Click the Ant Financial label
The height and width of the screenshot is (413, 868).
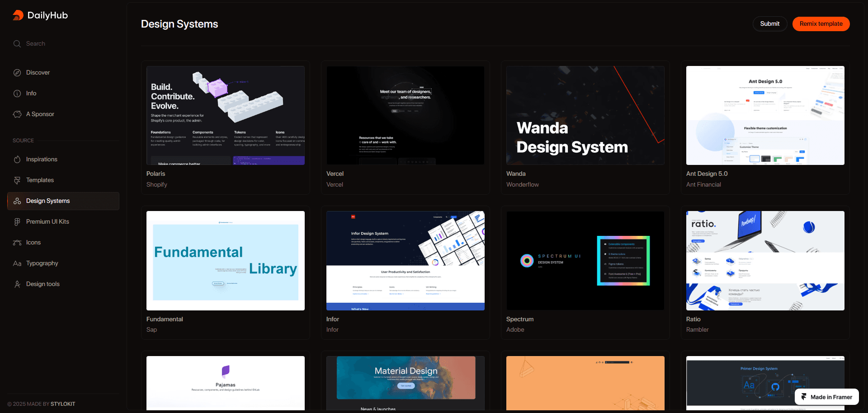[703, 185]
